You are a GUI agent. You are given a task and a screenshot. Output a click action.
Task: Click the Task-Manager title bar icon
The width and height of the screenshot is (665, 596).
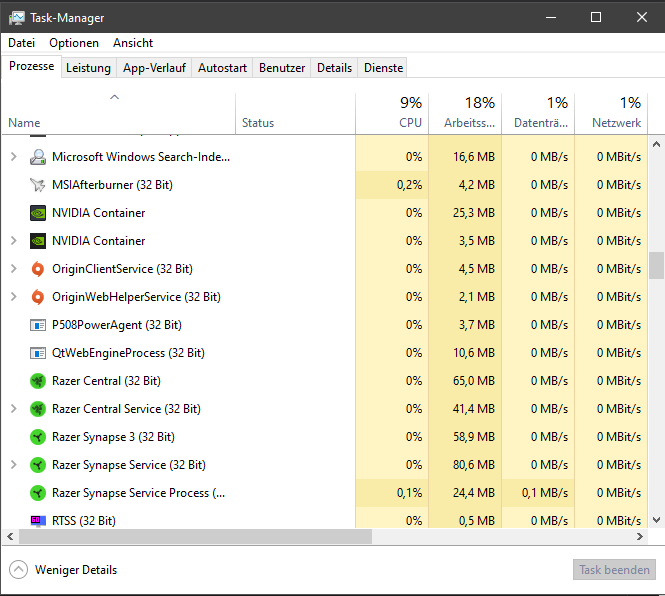tap(17, 18)
